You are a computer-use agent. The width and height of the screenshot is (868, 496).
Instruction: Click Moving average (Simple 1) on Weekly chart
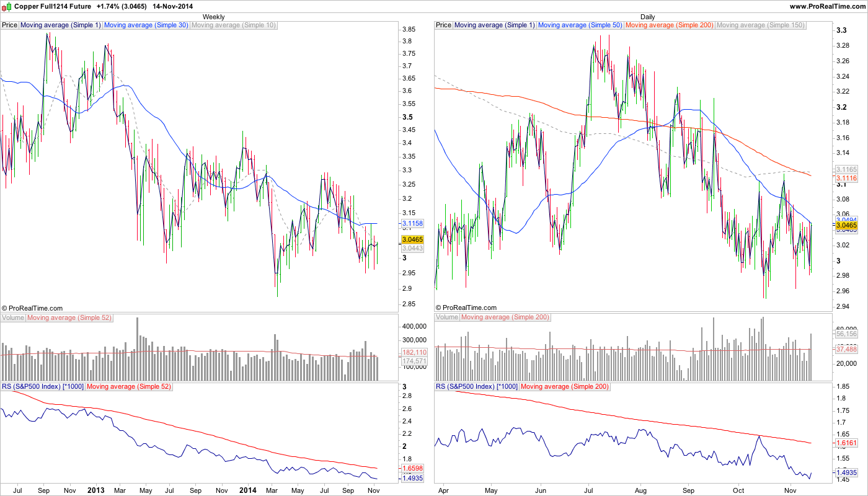pyautogui.click(x=61, y=25)
